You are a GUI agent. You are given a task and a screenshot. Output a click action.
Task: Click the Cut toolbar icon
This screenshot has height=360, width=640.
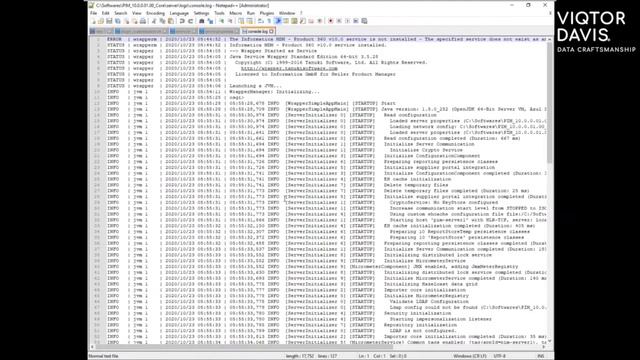pyautogui.click(x=154, y=21)
